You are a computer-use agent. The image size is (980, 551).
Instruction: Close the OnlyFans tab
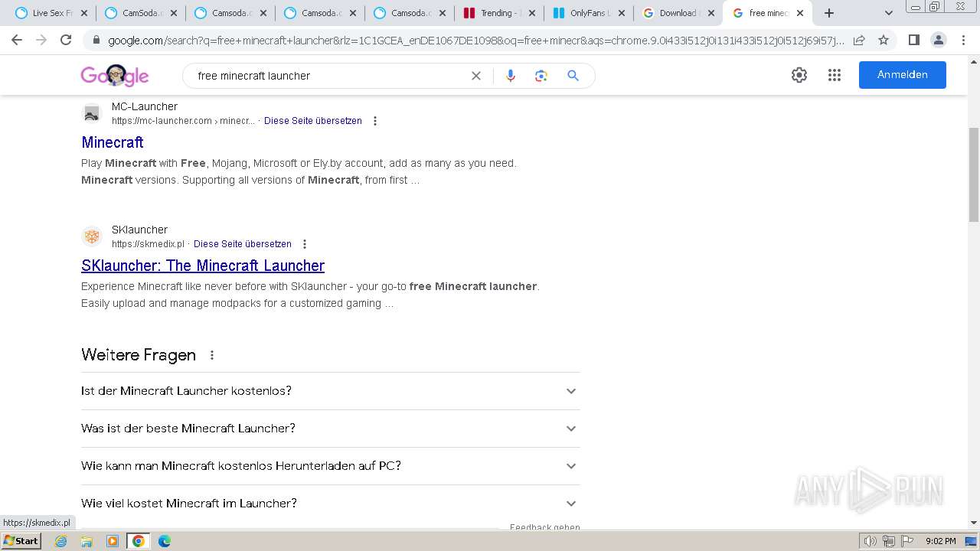click(x=621, y=13)
